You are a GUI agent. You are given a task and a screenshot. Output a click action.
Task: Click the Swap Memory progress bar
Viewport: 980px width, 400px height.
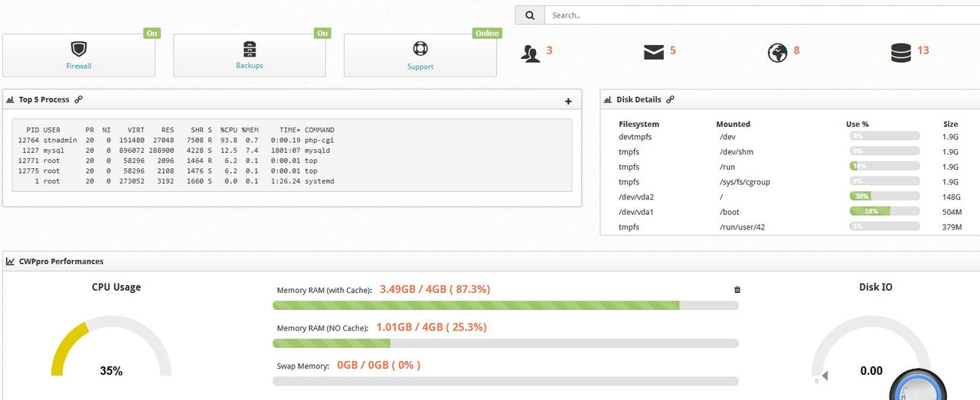[x=505, y=381]
